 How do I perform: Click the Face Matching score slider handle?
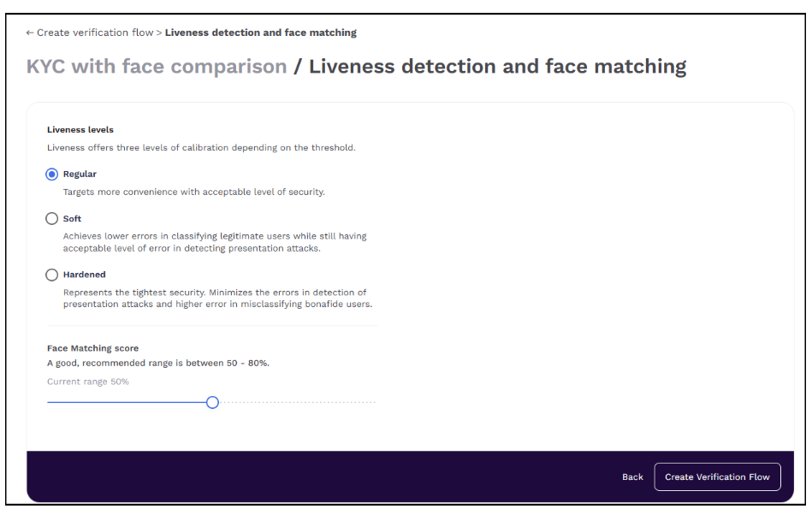tap(212, 402)
